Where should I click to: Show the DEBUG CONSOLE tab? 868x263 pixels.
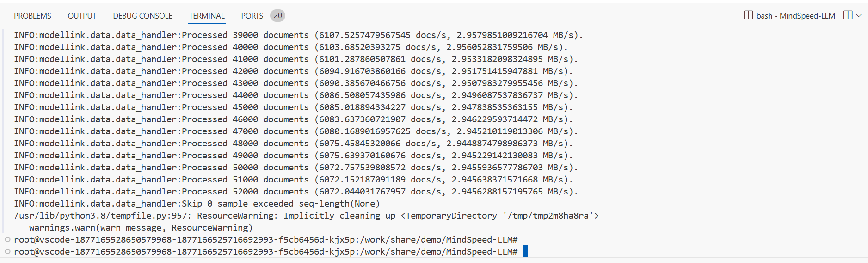(x=142, y=16)
